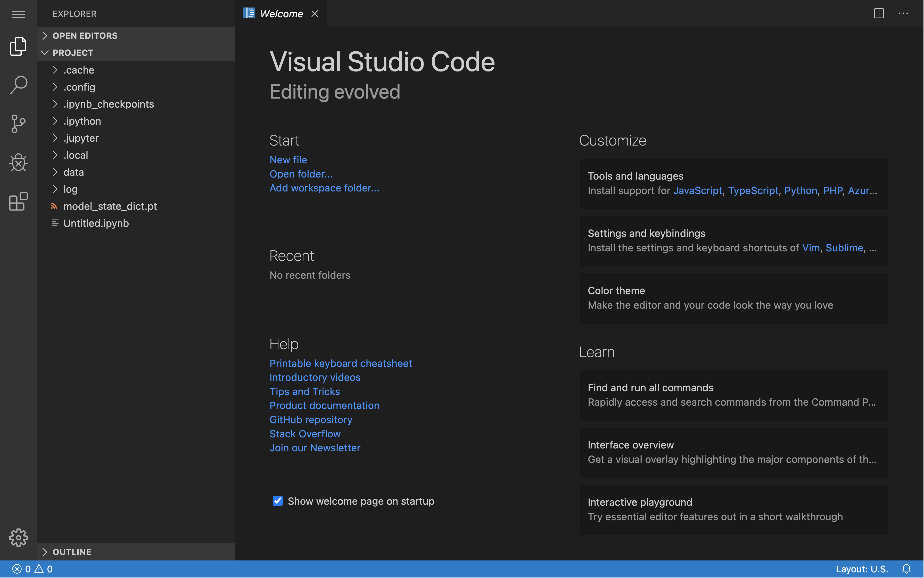Open GitHub repository link
The height and width of the screenshot is (578, 924).
point(311,420)
